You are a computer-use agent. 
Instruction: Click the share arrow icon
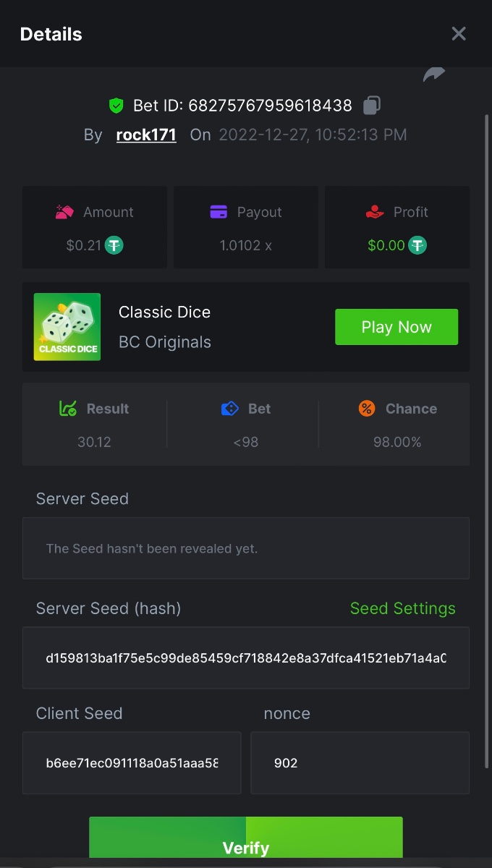pos(434,74)
